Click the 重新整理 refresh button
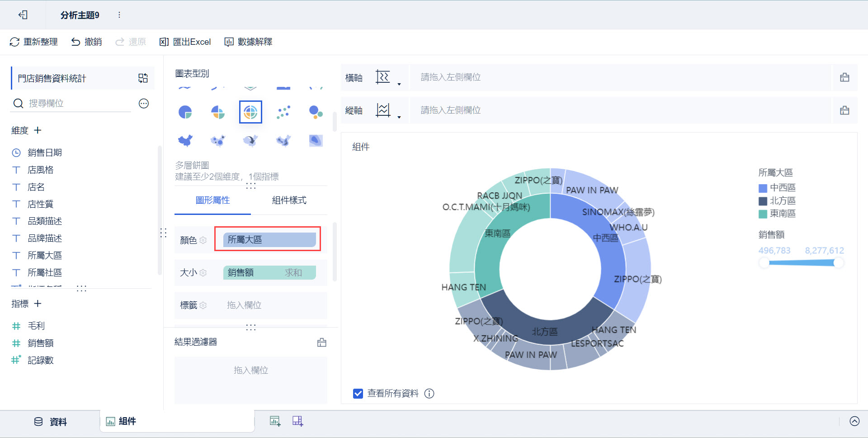Viewport: 868px width, 438px height. pos(34,42)
